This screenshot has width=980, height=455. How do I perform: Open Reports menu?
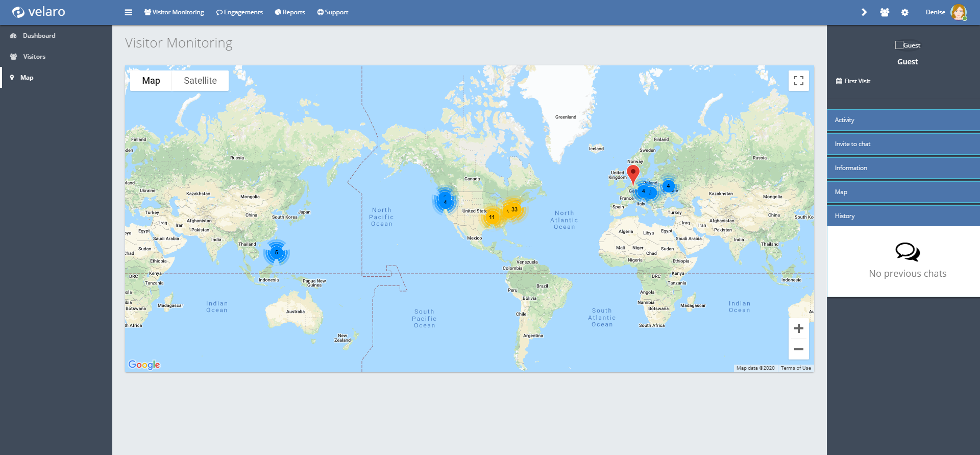[290, 12]
